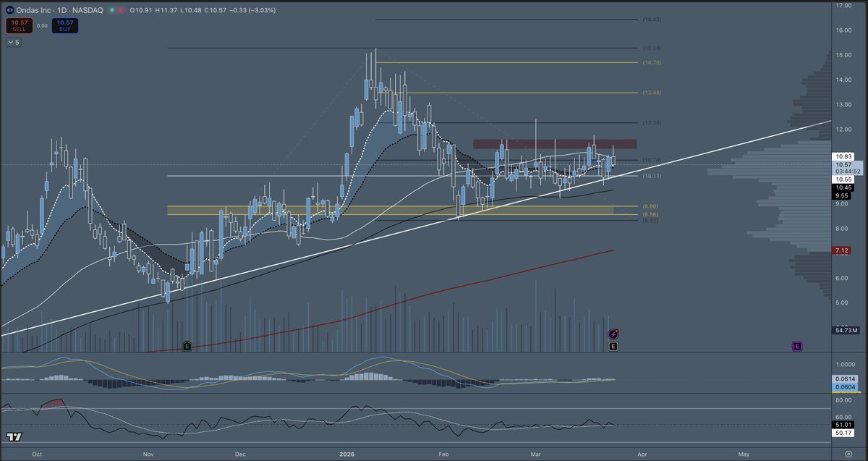Click the (12.26) level label
868x461 pixels.
[x=652, y=123]
